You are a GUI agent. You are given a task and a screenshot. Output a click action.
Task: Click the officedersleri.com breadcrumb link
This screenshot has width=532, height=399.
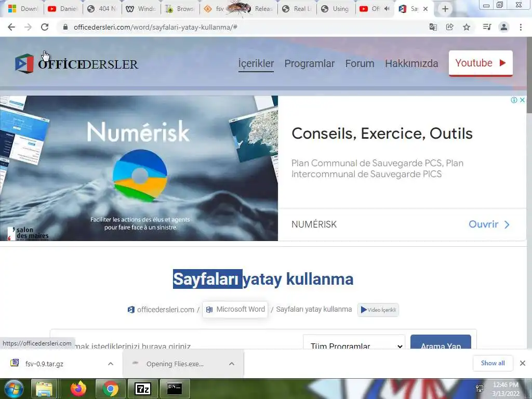[x=161, y=310]
